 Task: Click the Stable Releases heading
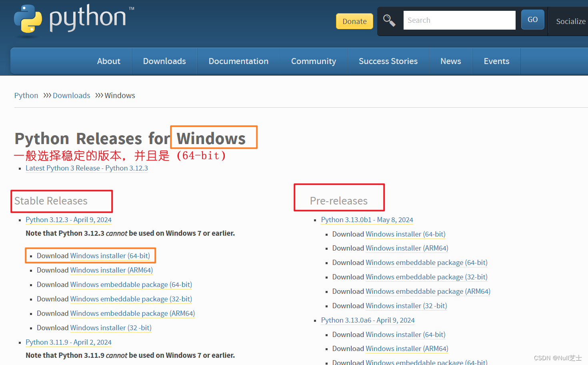click(51, 201)
